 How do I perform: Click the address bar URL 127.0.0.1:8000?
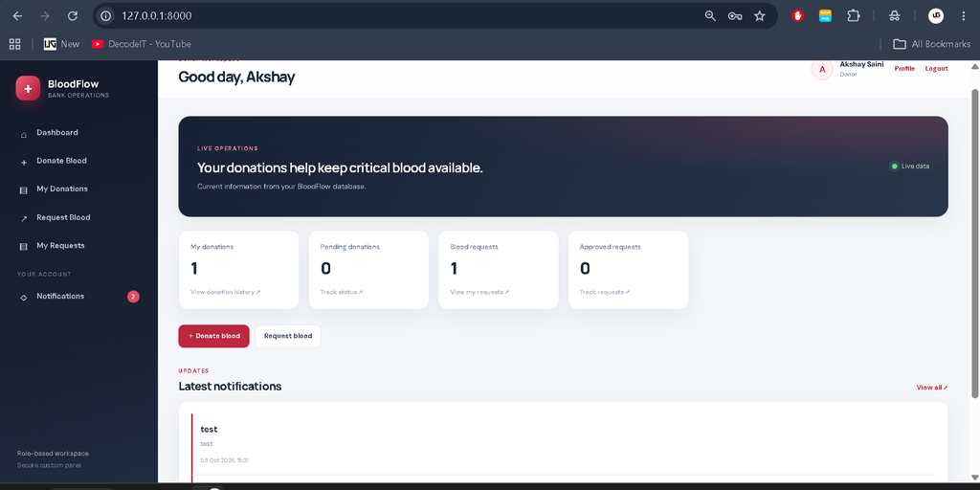tap(157, 16)
